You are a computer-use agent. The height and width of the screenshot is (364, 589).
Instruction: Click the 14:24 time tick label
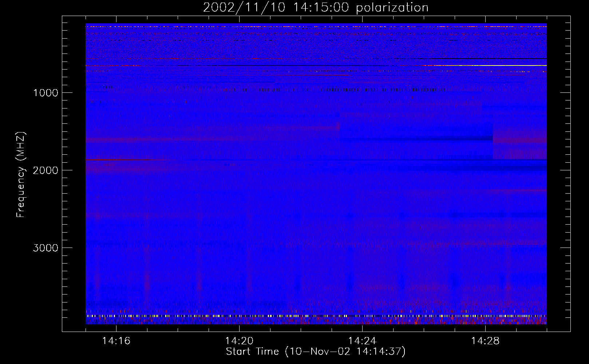(362, 341)
